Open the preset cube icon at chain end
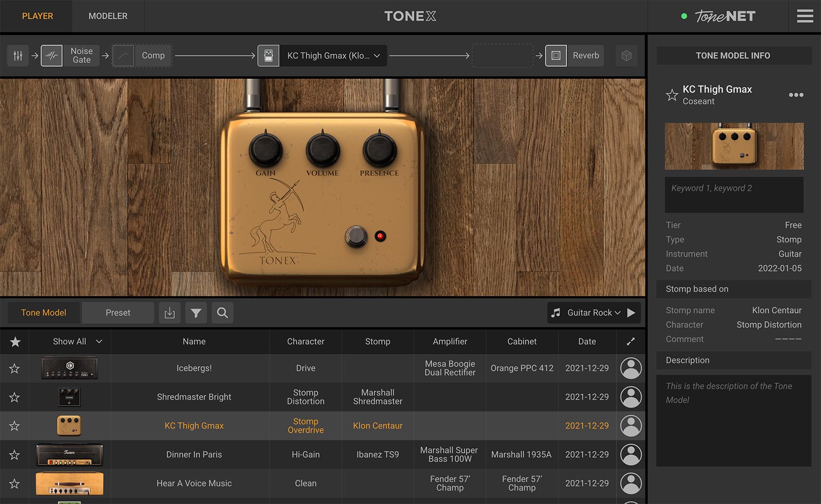The height and width of the screenshot is (504, 821). pos(626,55)
